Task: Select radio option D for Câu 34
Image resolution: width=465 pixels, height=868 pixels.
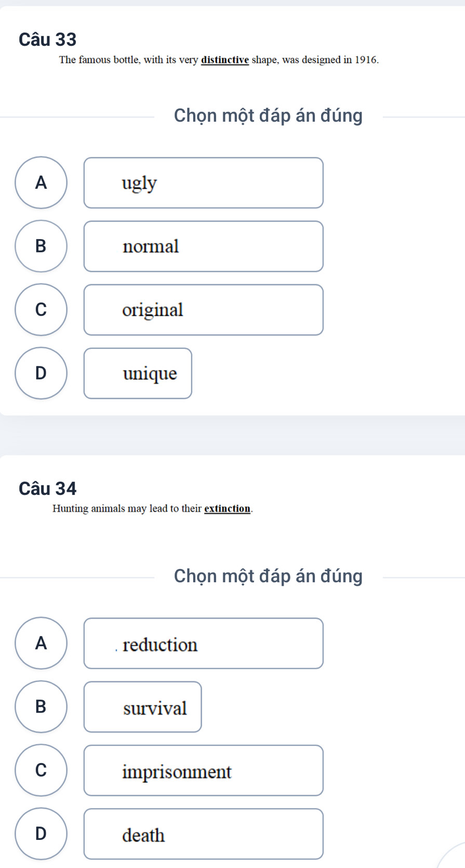Action: (x=41, y=834)
